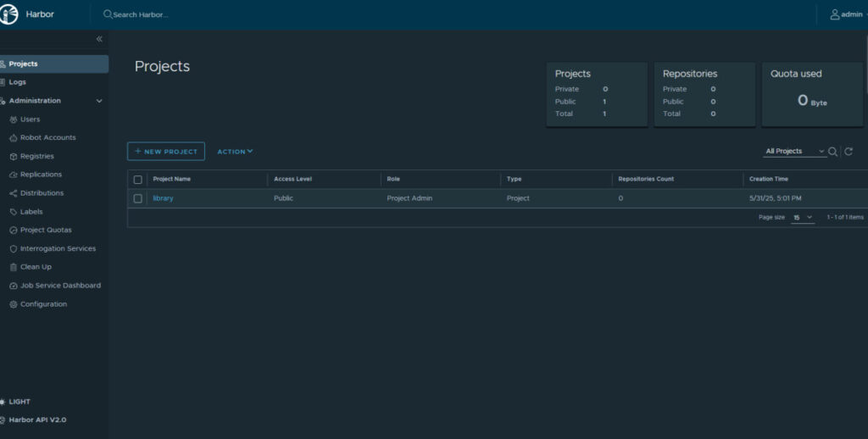Open the library project link
Image resolution: width=868 pixels, height=439 pixels.
[x=163, y=198]
